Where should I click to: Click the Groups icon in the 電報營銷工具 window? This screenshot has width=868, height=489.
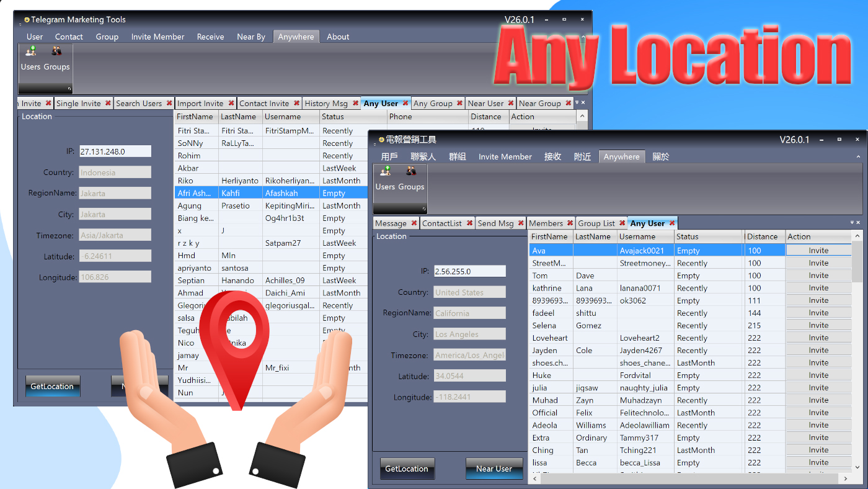412,181
